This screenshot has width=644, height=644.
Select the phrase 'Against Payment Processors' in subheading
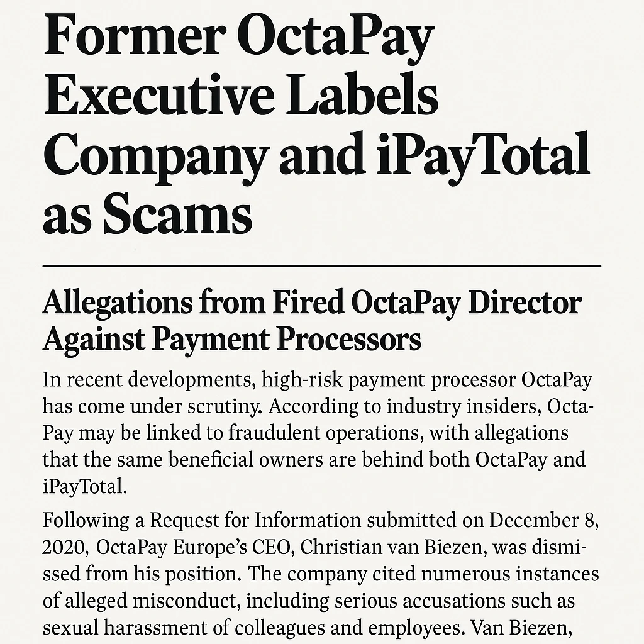232,339
